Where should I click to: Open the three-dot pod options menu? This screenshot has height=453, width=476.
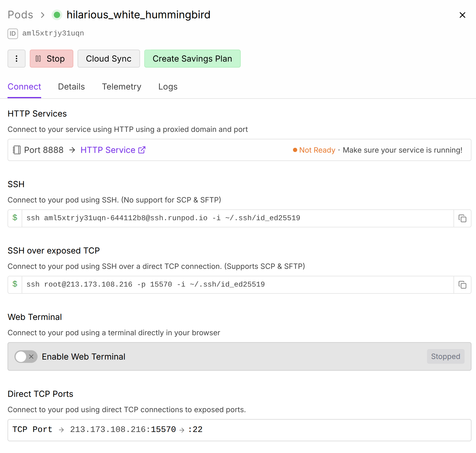tap(17, 59)
